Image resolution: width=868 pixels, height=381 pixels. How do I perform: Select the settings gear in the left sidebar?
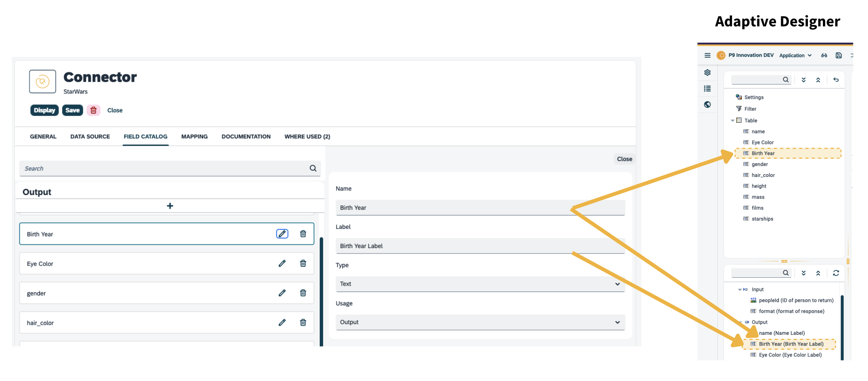(707, 73)
